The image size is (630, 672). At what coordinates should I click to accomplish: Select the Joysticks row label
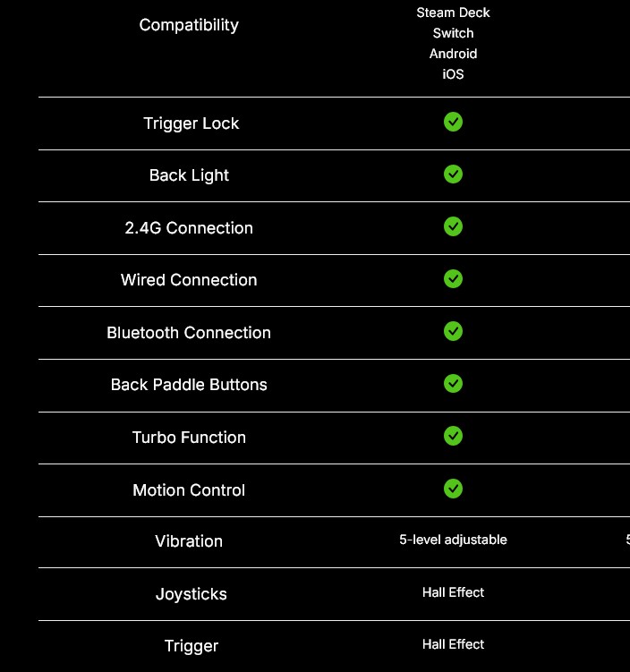click(x=192, y=594)
